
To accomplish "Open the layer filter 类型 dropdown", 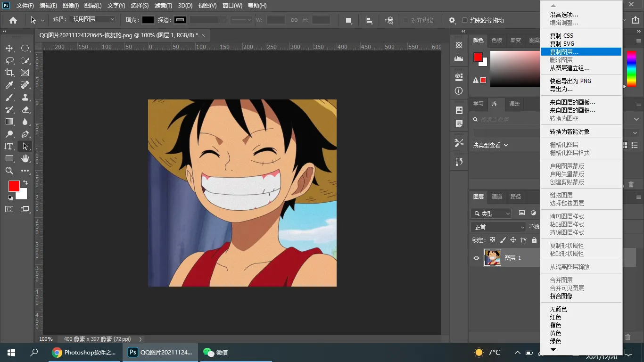I will point(491,214).
